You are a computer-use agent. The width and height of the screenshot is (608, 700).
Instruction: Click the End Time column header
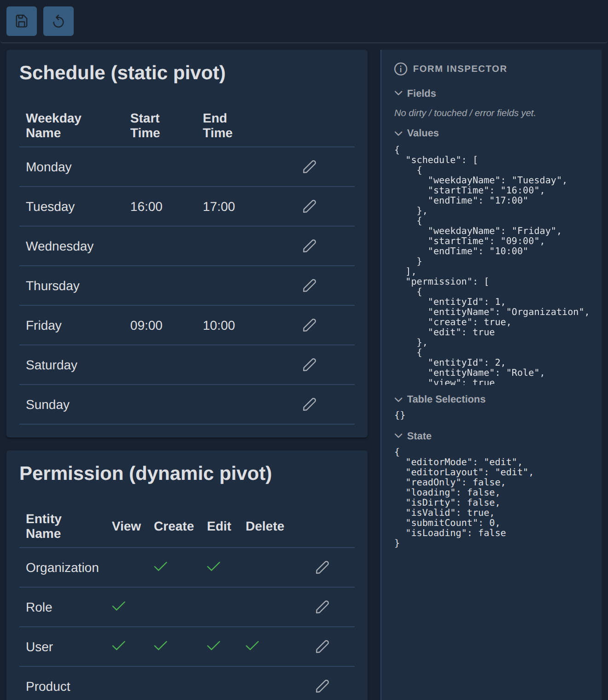[217, 125]
